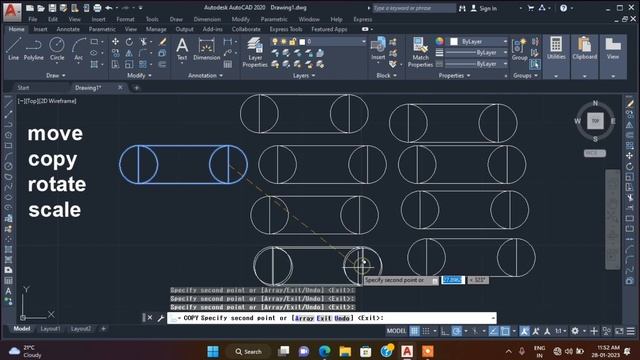The height and width of the screenshot is (360, 640).
Task: Click the object color wheel swatch
Action: tap(439, 41)
